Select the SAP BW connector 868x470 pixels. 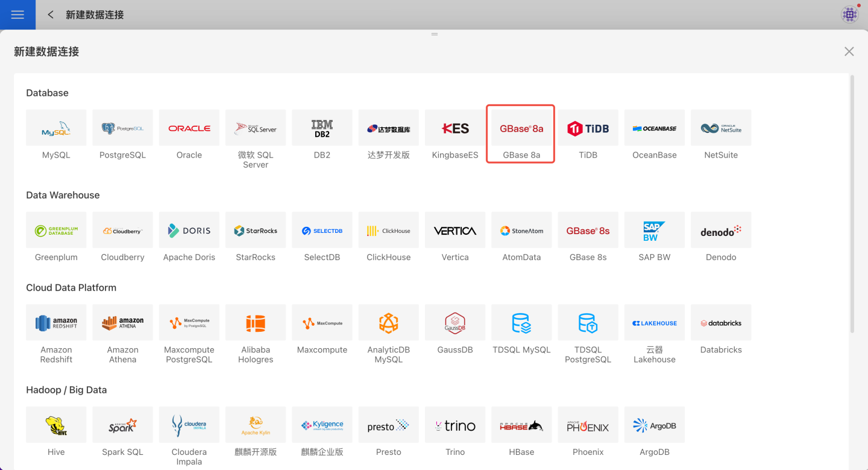click(654, 230)
